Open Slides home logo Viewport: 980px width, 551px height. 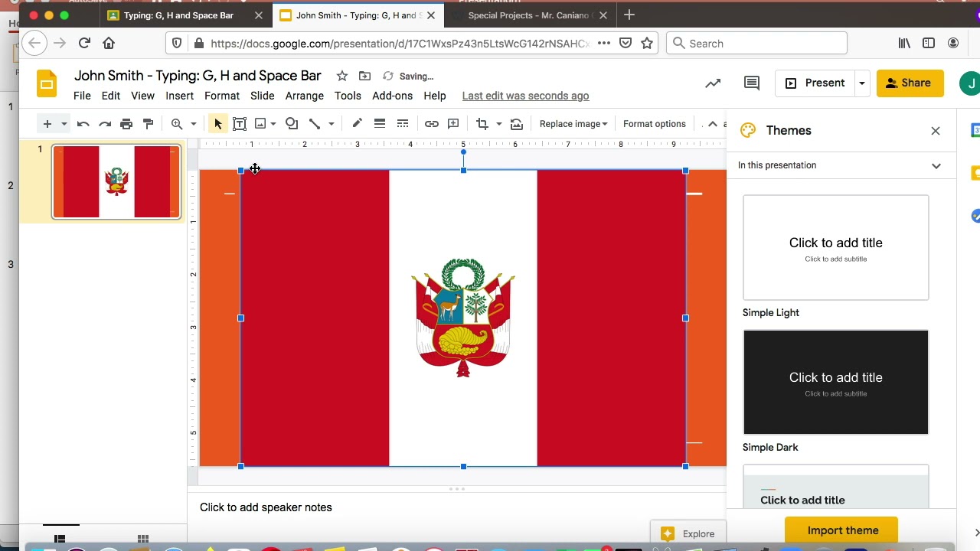47,83
